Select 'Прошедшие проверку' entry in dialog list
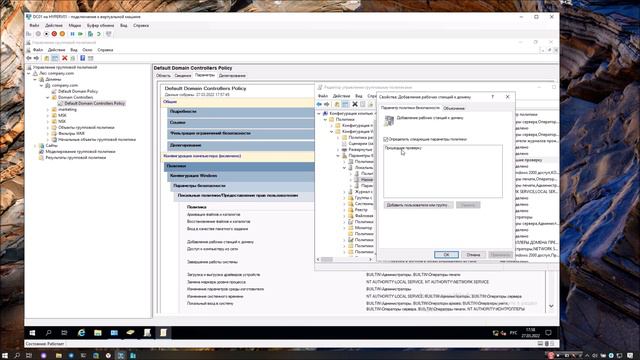The width and height of the screenshot is (640, 360). point(403,149)
